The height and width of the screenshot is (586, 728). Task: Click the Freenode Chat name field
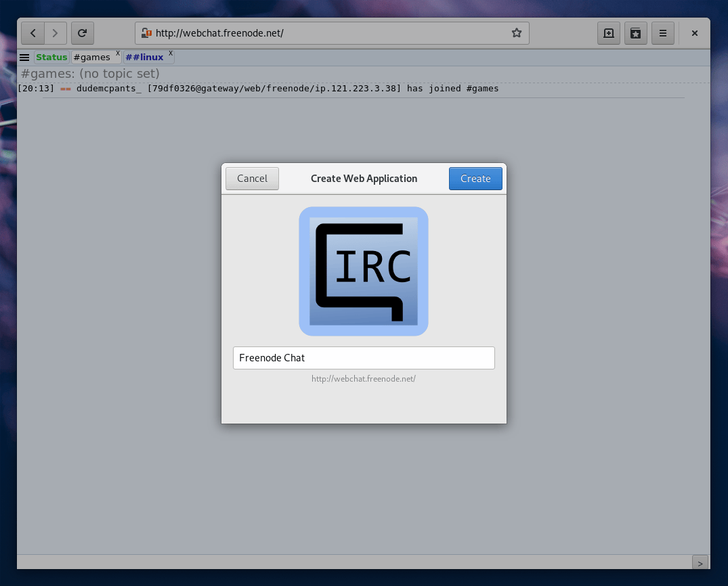pyautogui.click(x=364, y=358)
